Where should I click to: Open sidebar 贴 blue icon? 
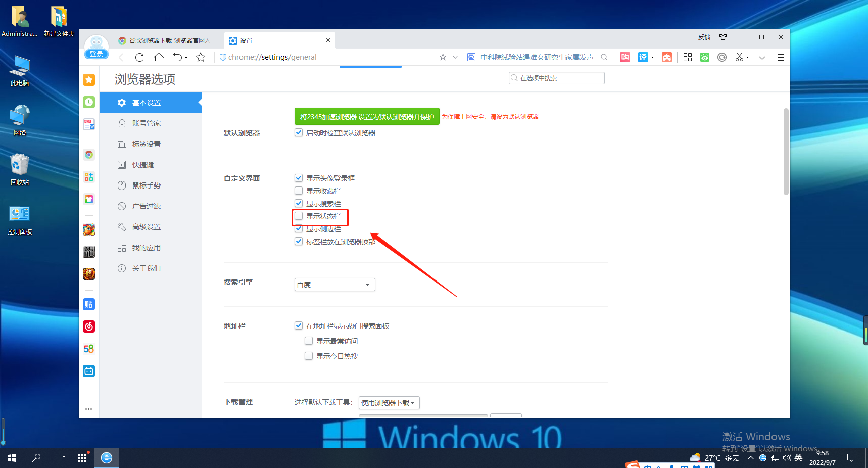(x=89, y=304)
